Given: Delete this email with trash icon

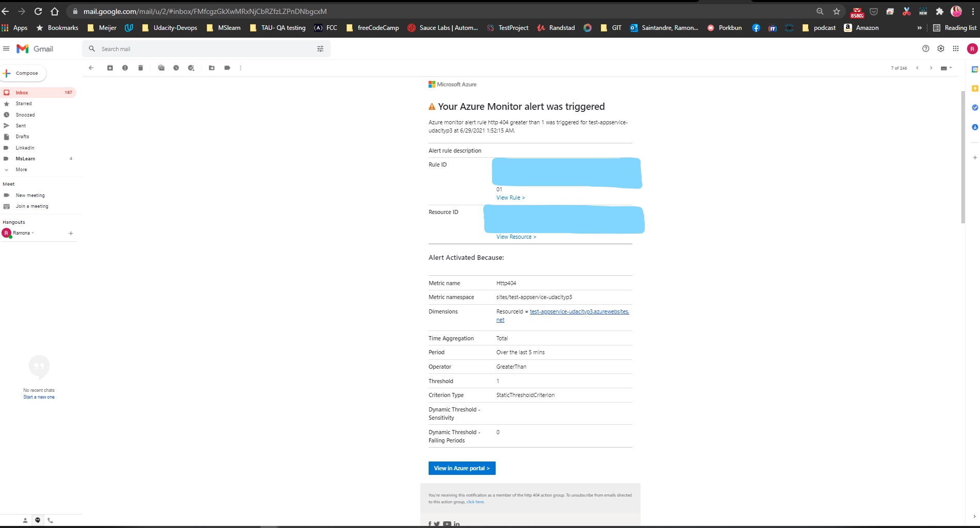Looking at the screenshot, I should pos(140,68).
